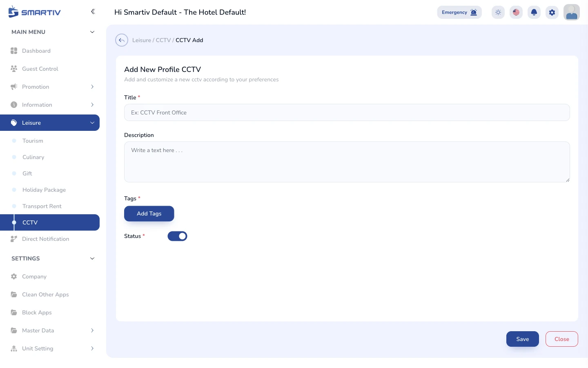Open the user profile avatar

tap(572, 12)
